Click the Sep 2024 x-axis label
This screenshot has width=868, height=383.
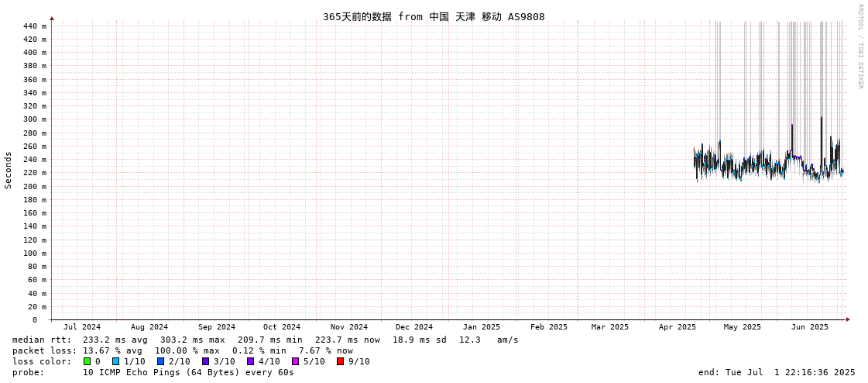217,327
